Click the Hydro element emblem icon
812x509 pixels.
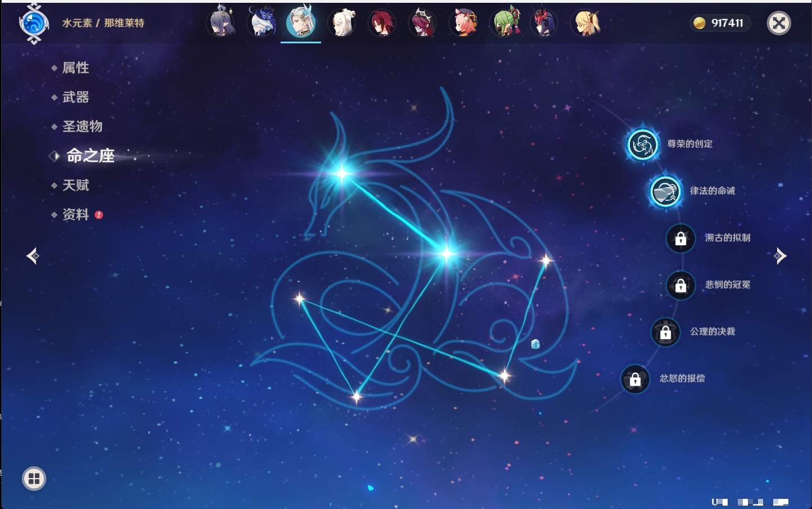[x=34, y=24]
